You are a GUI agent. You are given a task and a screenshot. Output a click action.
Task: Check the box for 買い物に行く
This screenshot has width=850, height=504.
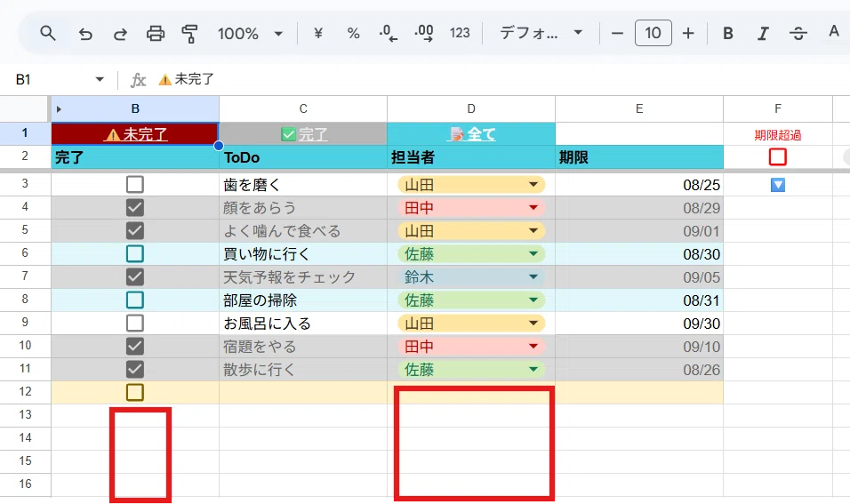click(x=135, y=253)
